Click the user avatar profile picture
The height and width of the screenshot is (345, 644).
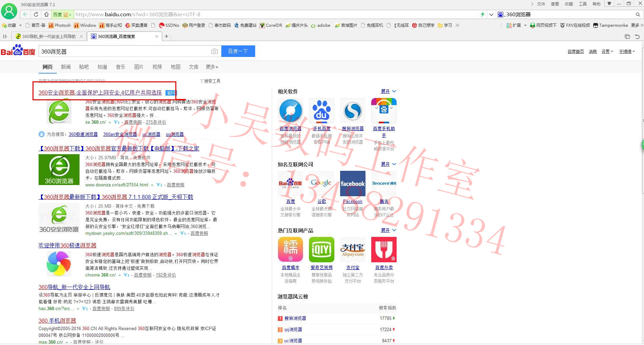(x=9, y=11)
